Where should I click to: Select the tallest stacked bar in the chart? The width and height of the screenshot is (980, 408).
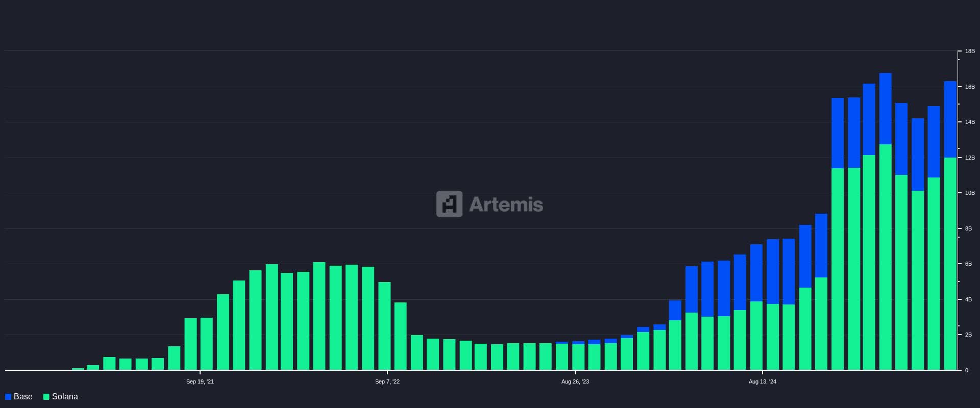886,221
